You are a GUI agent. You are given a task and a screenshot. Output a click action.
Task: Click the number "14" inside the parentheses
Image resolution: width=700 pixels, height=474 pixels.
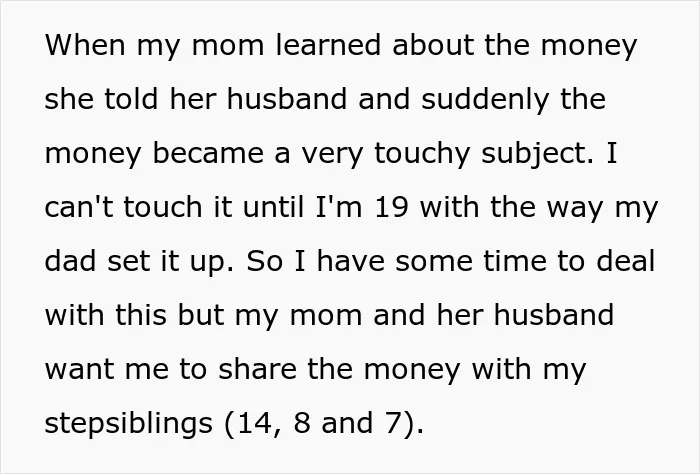pos(255,423)
